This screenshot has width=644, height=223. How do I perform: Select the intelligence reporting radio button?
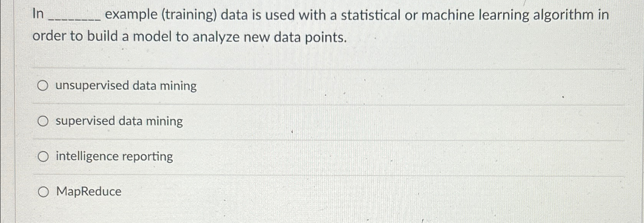click(x=43, y=156)
